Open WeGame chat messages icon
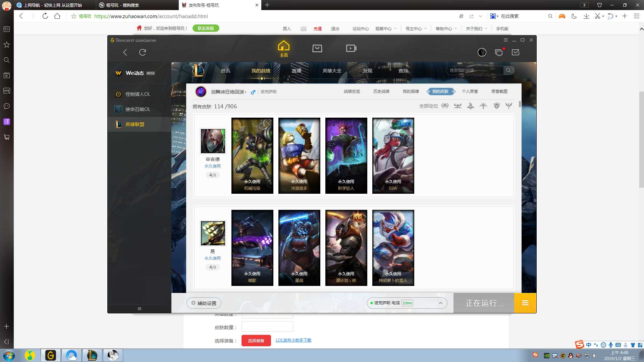Screen dimensions: 644x362 (499, 52)
